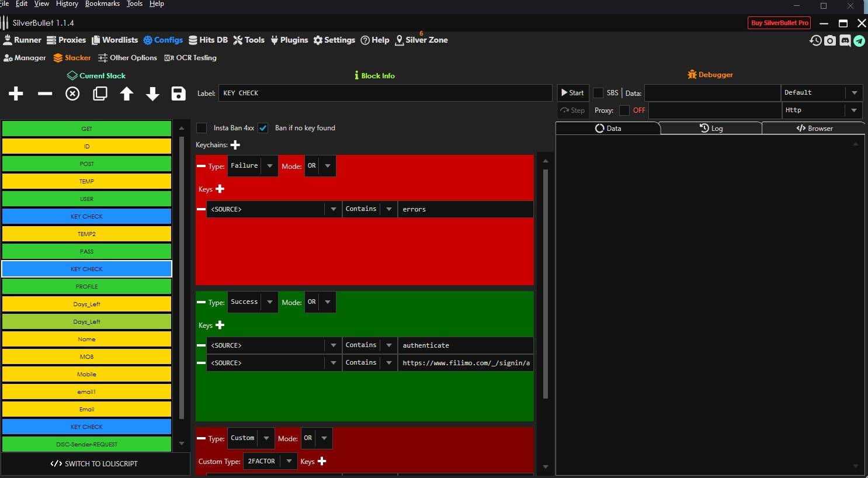Select the TEMP2 block in stack
Screen dimensions: 868x478
[86, 234]
